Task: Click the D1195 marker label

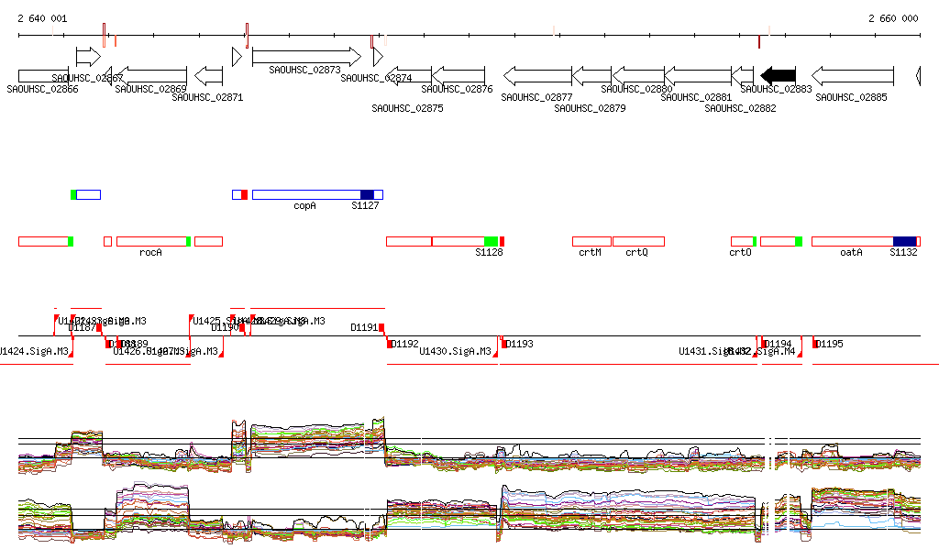Action: [x=829, y=344]
